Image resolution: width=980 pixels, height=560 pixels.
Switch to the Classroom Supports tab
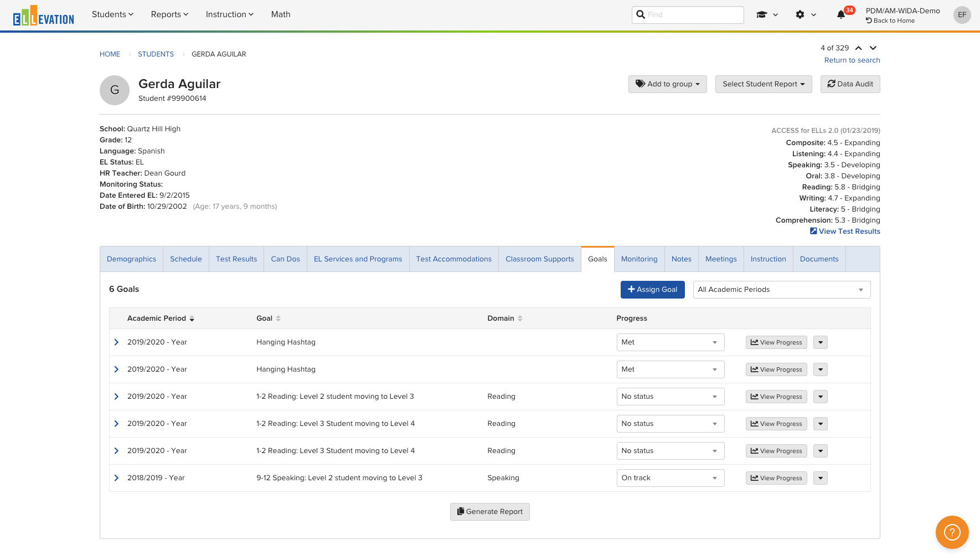click(x=540, y=259)
